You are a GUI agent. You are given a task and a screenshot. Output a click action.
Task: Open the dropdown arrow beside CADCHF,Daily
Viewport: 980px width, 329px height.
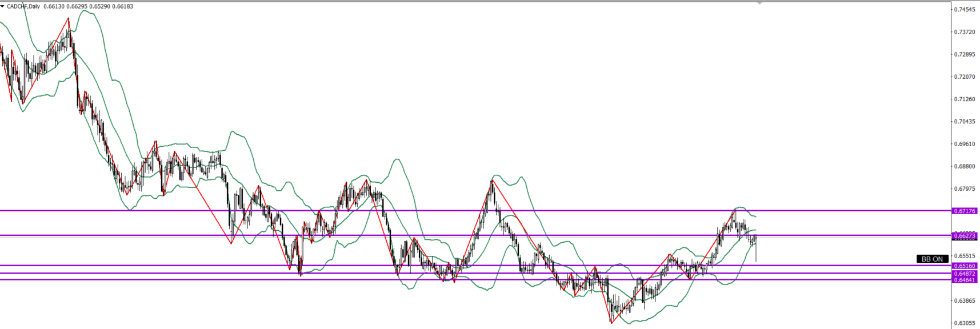tap(3, 6)
